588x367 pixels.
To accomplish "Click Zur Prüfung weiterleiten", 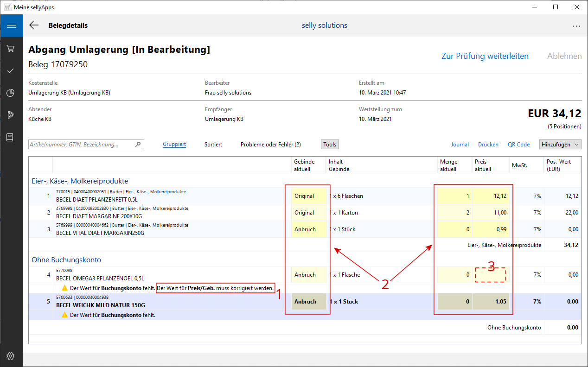I will (x=485, y=56).
